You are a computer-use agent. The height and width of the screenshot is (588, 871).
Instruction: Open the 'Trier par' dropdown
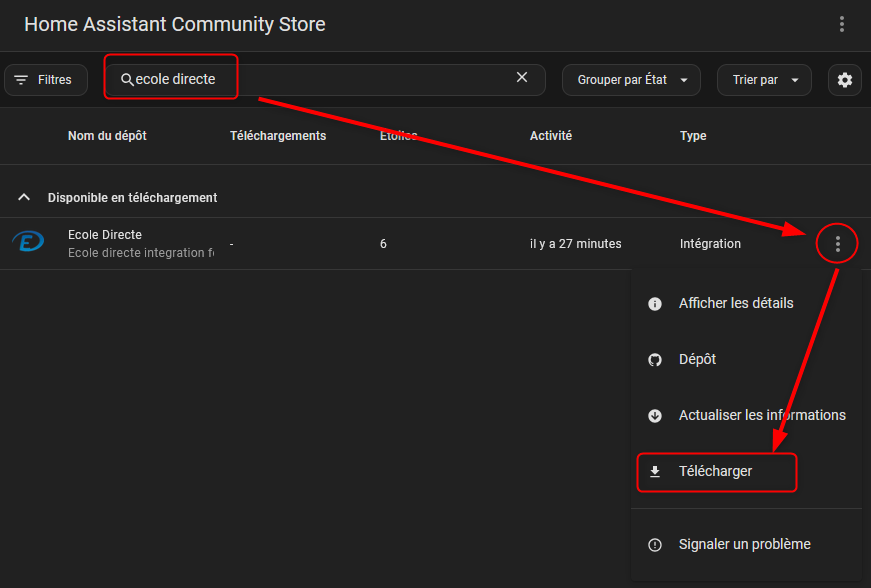coord(764,80)
